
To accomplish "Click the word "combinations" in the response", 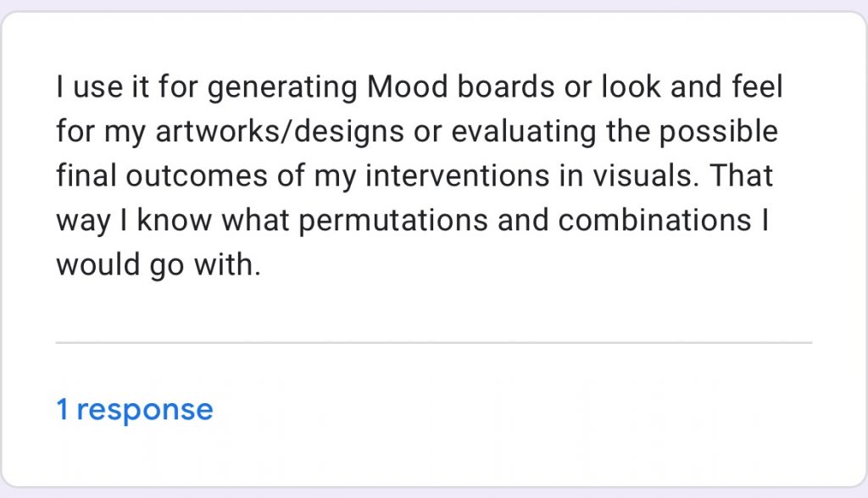I will point(654,220).
